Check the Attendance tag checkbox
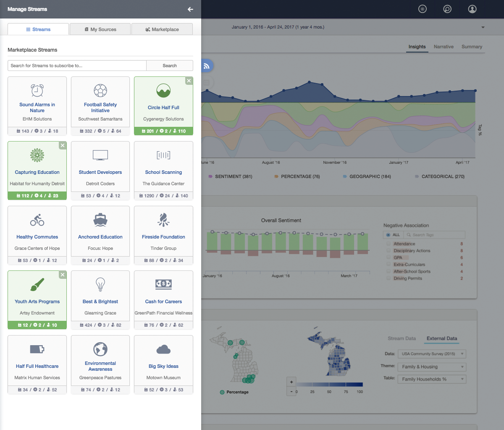The image size is (504, 430). [388, 244]
